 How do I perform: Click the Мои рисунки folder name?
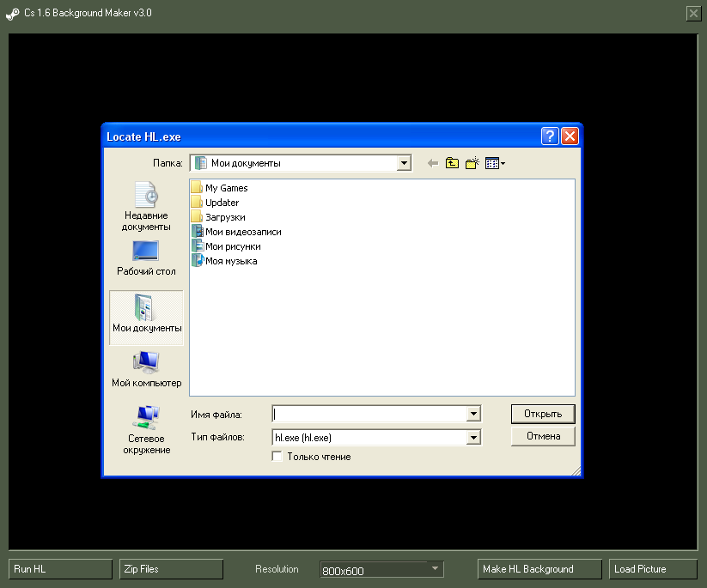[233, 246]
